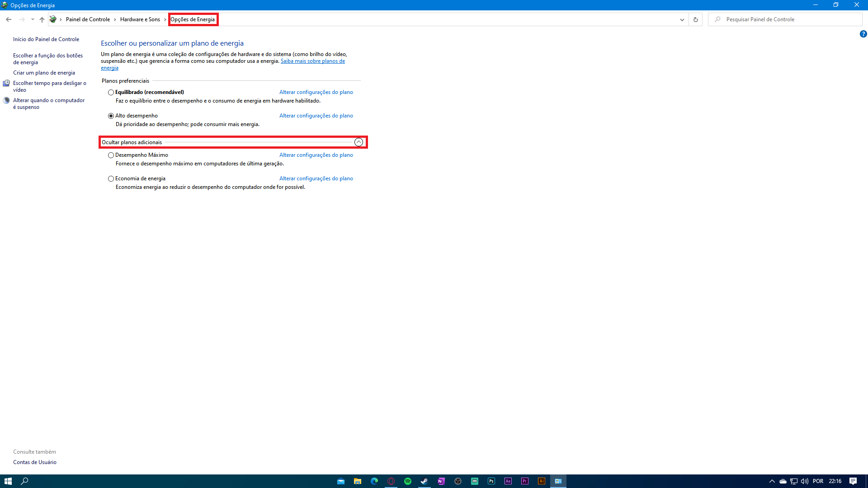Open the volume control in system tray

pyautogui.click(x=805, y=481)
